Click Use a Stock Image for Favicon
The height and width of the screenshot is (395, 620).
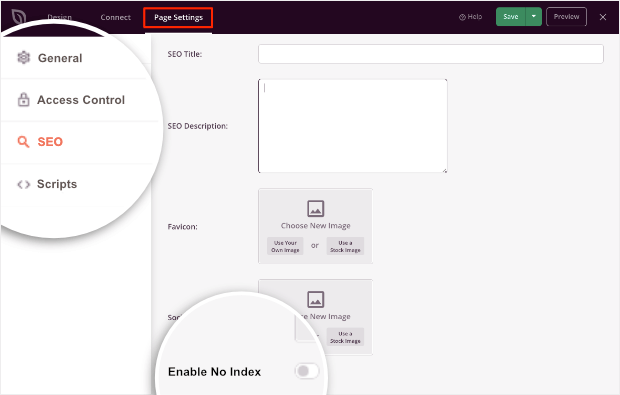[x=345, y=246]
